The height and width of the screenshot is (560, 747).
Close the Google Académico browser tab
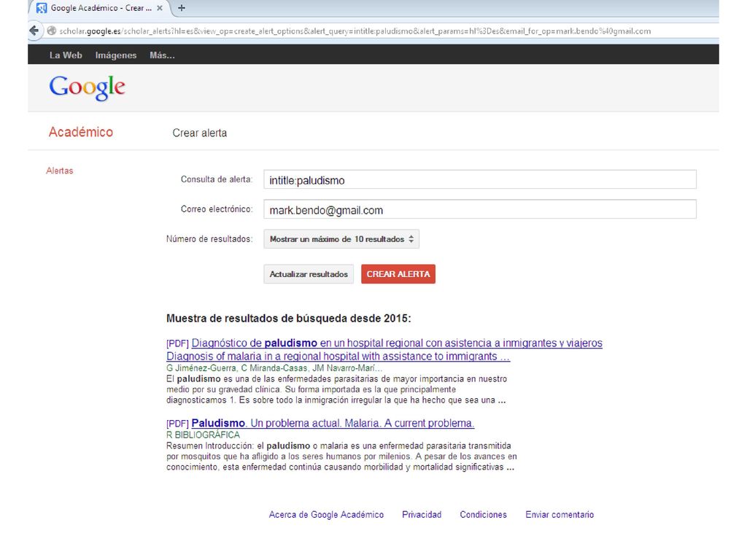160,8
